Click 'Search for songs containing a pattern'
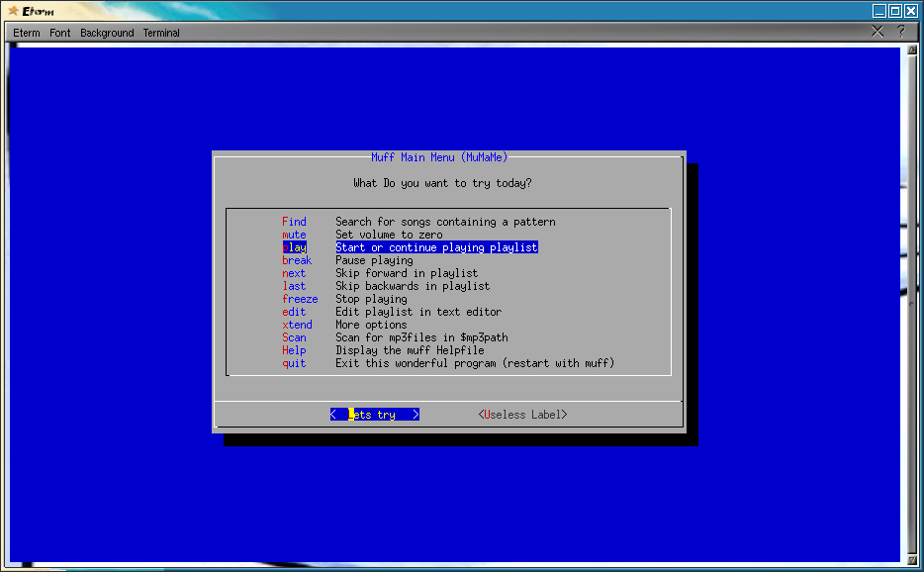This screenshot has width=924, height=572. pyautogui.click(x=445, y=222)
